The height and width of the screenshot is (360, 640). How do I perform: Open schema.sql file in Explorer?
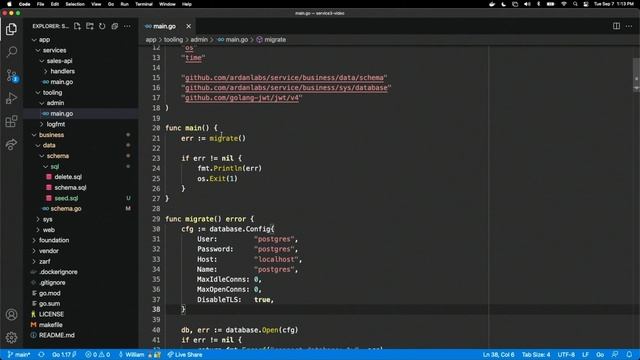pyautogui.click(x=70, y=188)
